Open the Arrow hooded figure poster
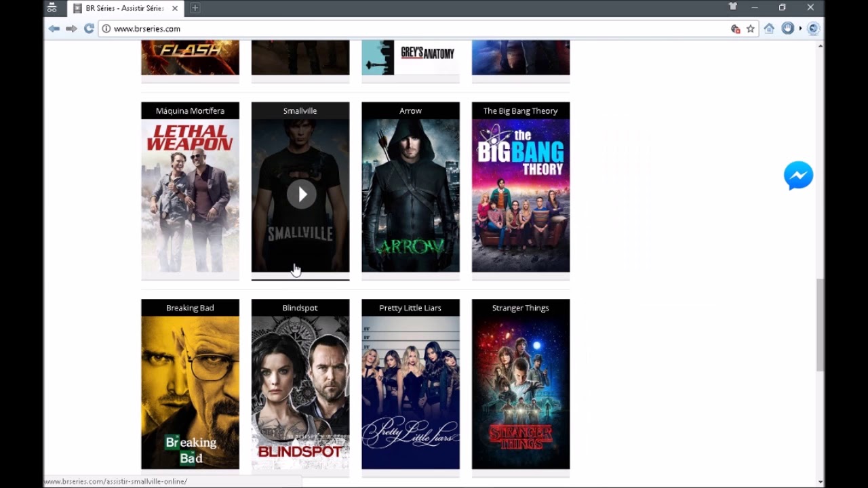Viewport: 868px width, 488px height. coord(410,196)
